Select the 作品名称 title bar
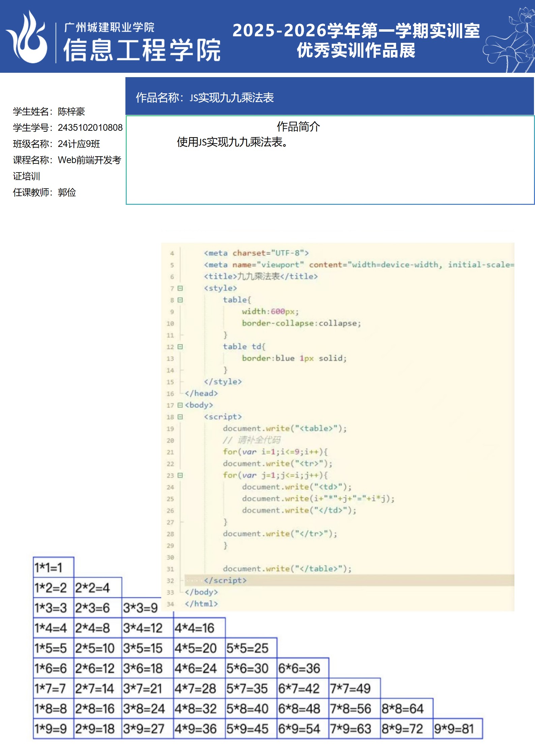535x756 pixels. (329, 97)
